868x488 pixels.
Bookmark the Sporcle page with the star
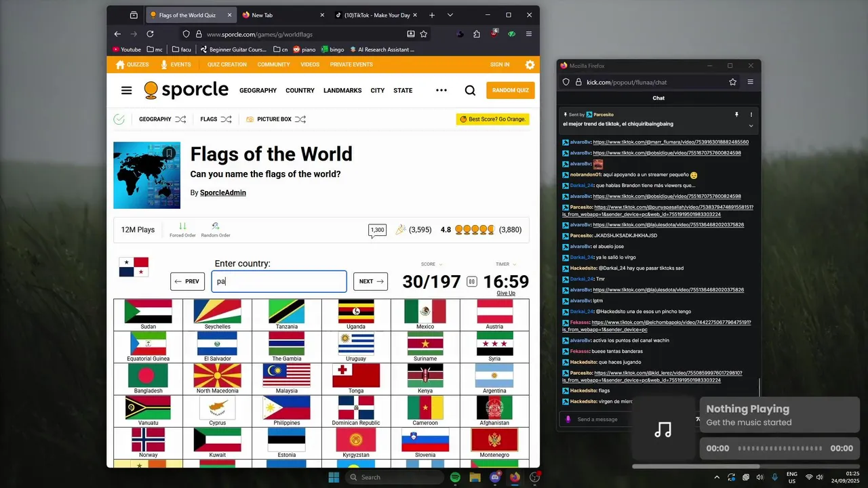(424, 34)
